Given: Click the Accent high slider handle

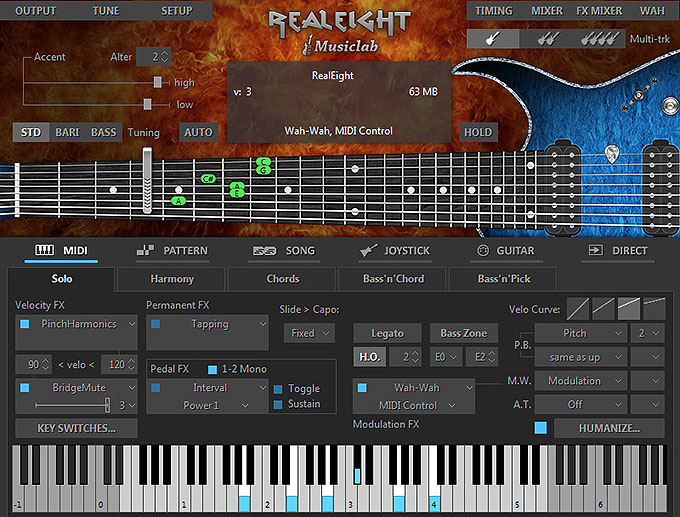Looking at the screenshot, I should 157,83.
